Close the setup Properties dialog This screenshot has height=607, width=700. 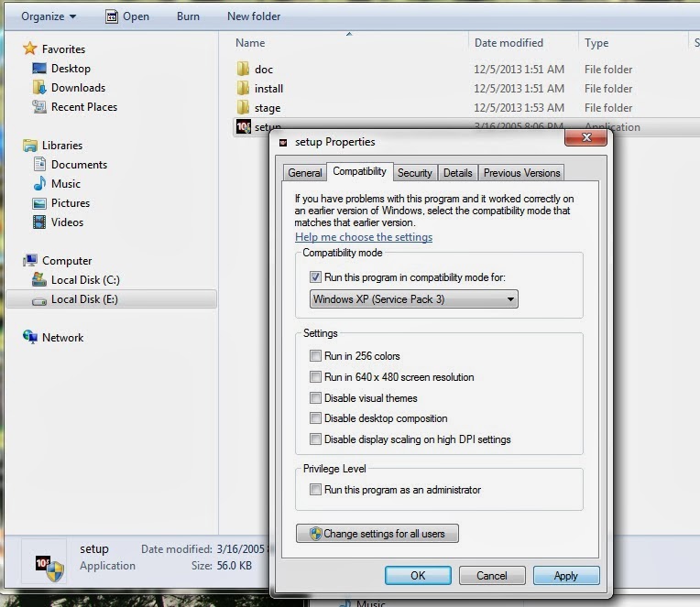pos(585,138)
